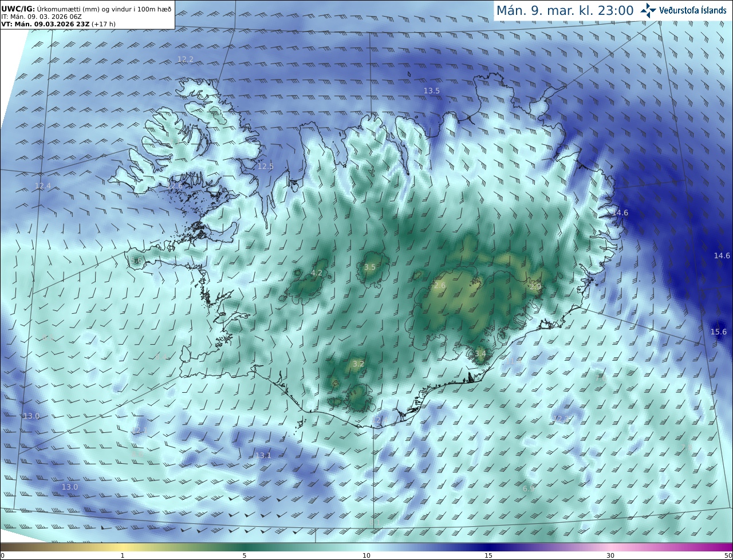
Task: Click the VT: Mán. 09.03.2026 23Z (+17 h) line
Action: tap(57, 24)
